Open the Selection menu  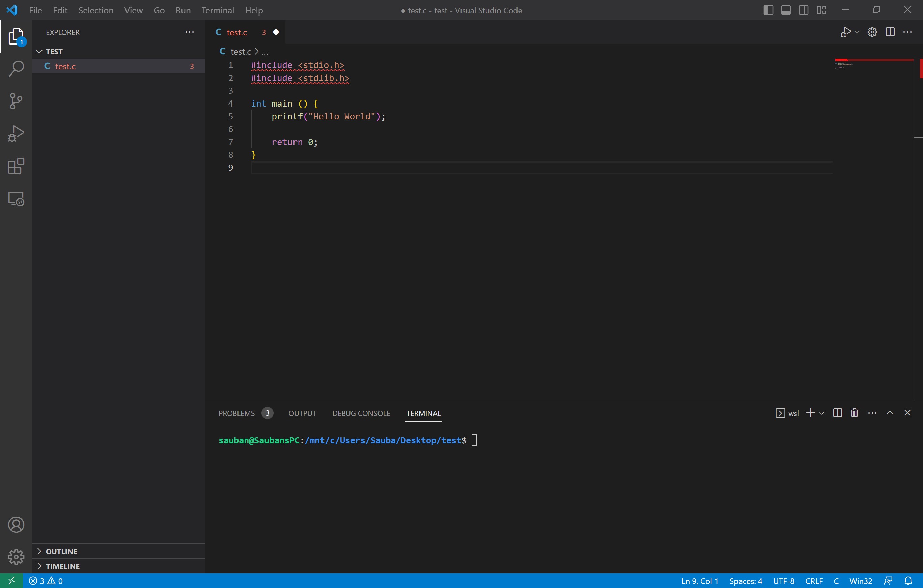coord(96,10)
